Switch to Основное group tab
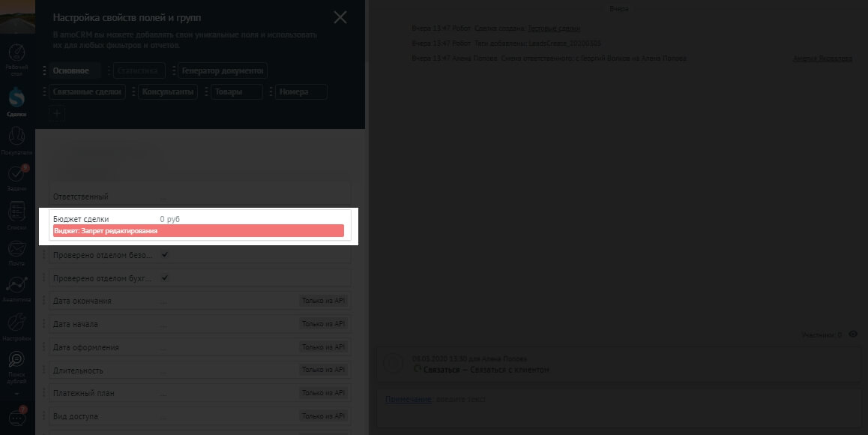Image resolution: width=868 pixels, height=435 pixels. click(71, 71)
